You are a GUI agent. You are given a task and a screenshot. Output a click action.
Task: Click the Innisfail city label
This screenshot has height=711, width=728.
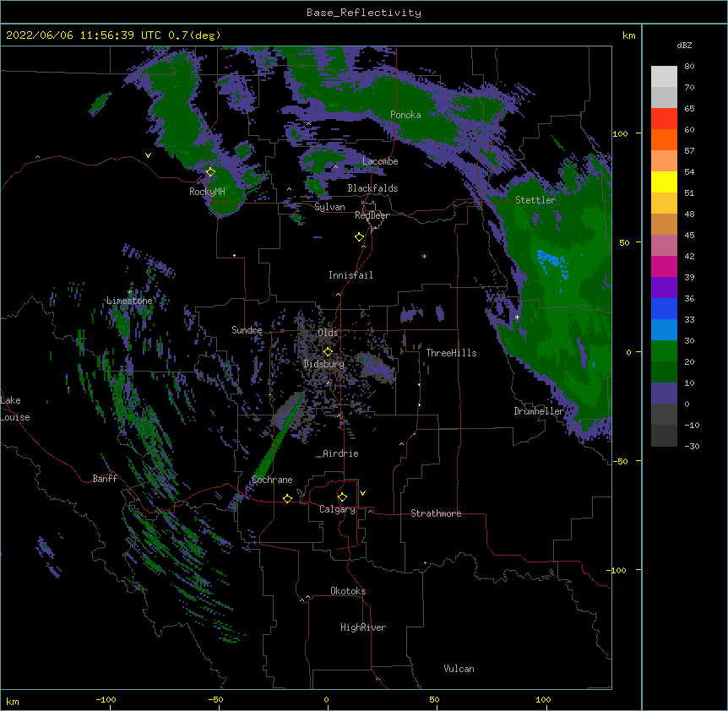tap(350, 275)
